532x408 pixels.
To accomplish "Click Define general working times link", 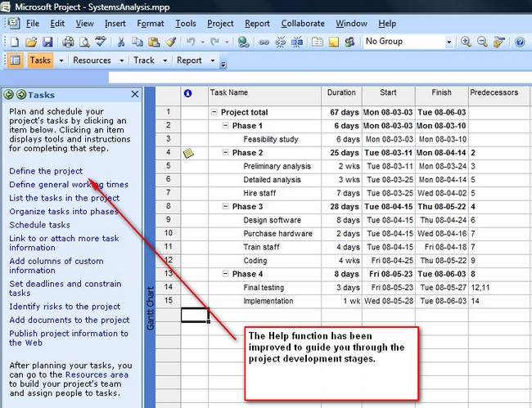I will coord(69,185).
